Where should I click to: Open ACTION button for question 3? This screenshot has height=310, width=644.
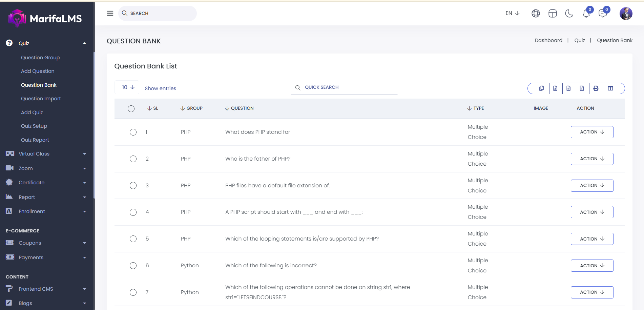591,186
